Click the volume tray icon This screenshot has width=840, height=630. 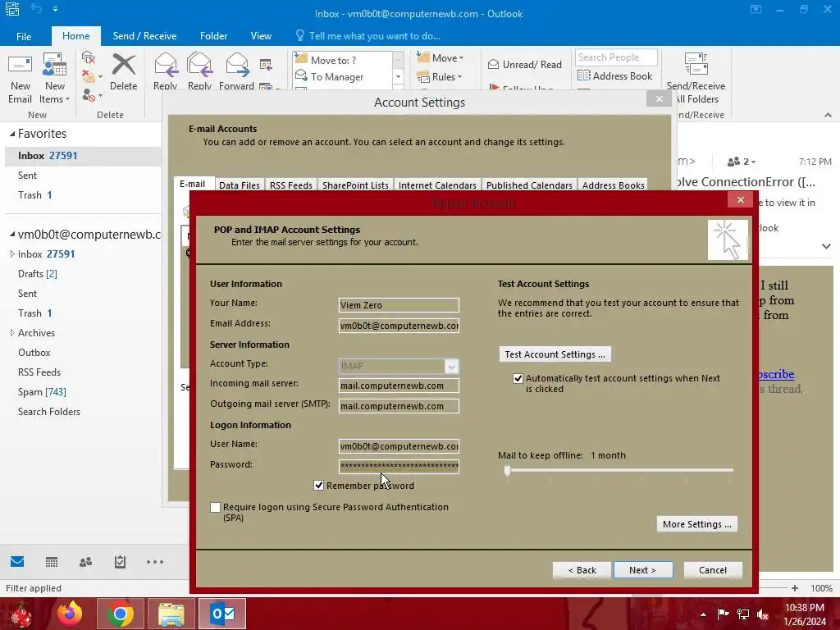[763, 614]
